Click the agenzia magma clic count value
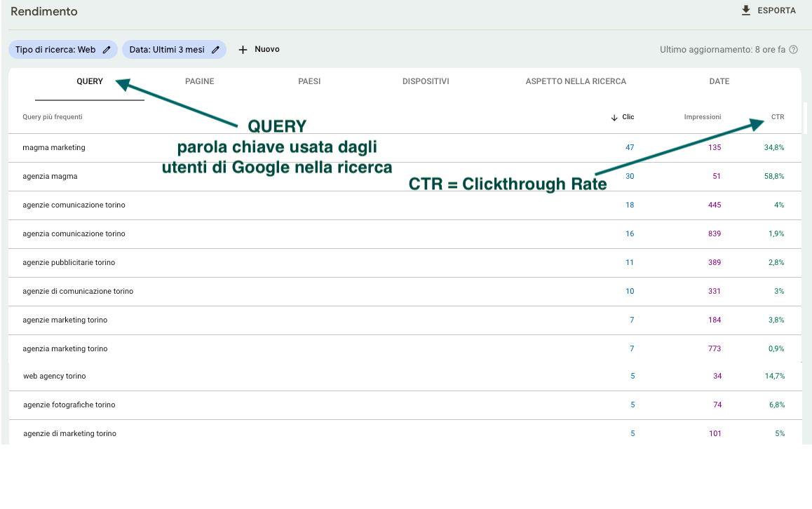 pyautogui.click(x=630, y=176)
